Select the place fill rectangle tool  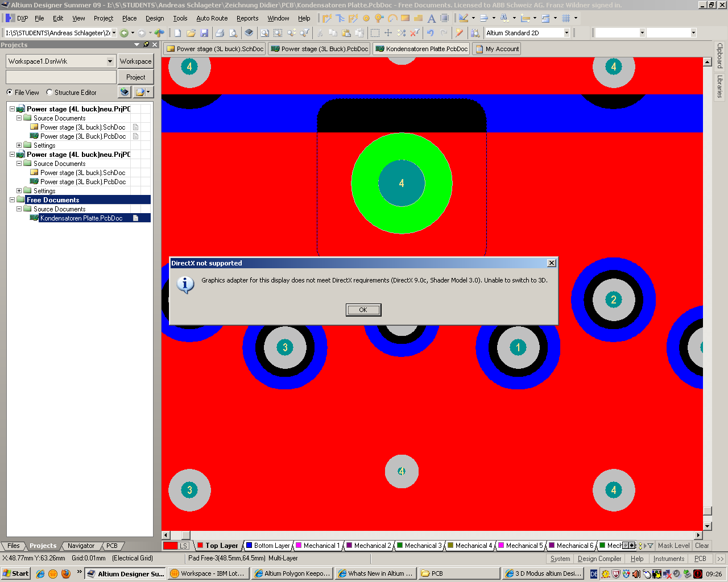[x=406, y=18]
